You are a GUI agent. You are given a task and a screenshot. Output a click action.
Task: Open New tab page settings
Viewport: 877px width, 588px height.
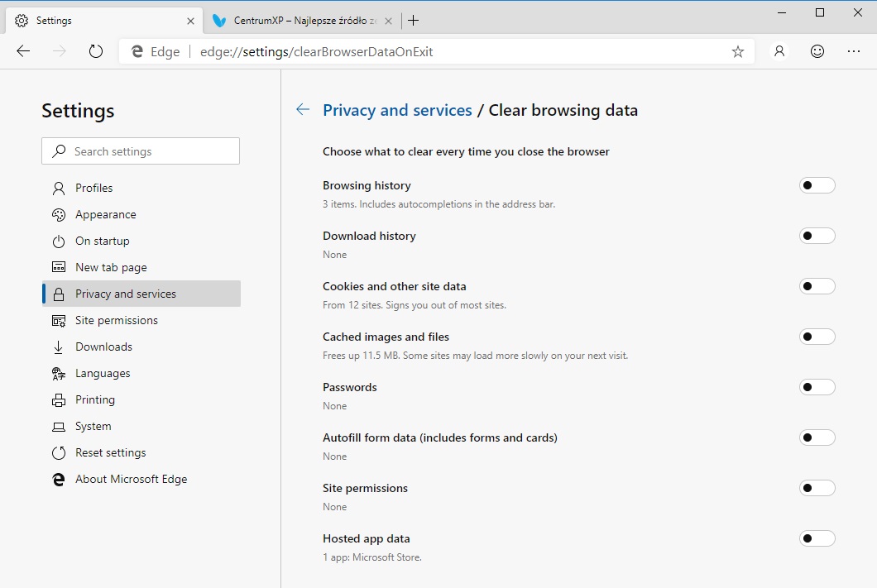point(141,267)
